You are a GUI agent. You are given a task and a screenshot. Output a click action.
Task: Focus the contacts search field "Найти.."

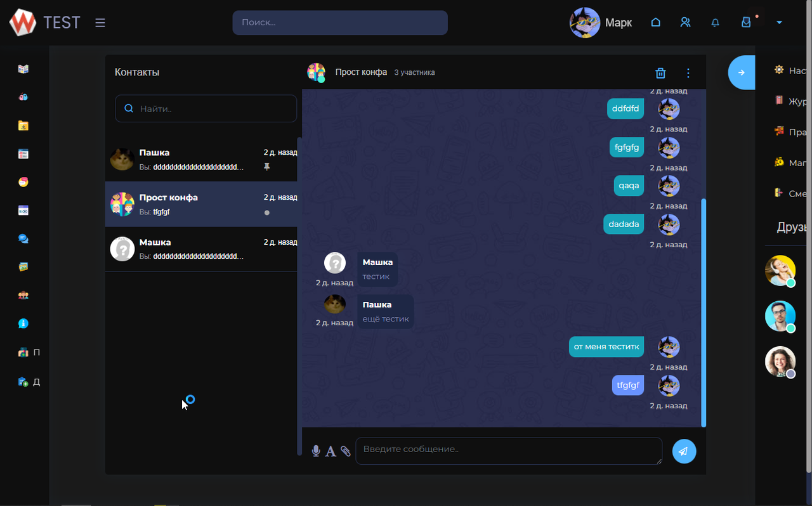tap(206, 108)
